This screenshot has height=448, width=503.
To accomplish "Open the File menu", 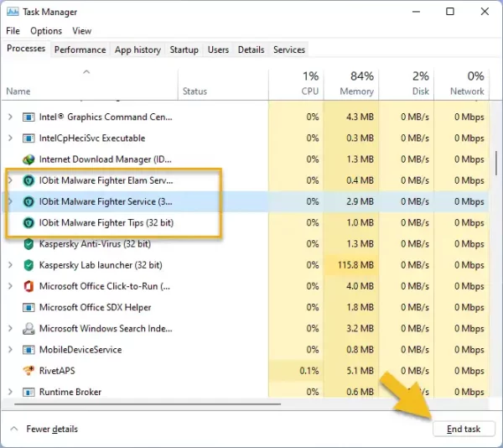I will point(13,31).
